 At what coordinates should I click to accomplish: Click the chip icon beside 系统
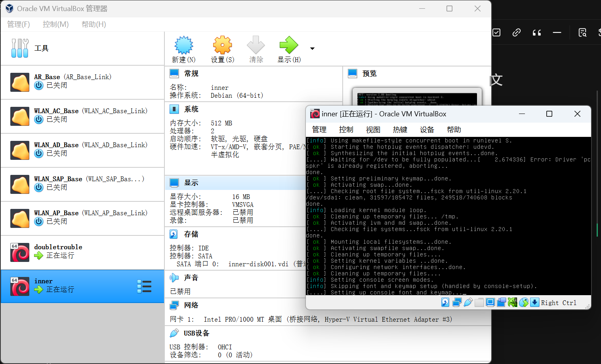(x=174, y=109)
